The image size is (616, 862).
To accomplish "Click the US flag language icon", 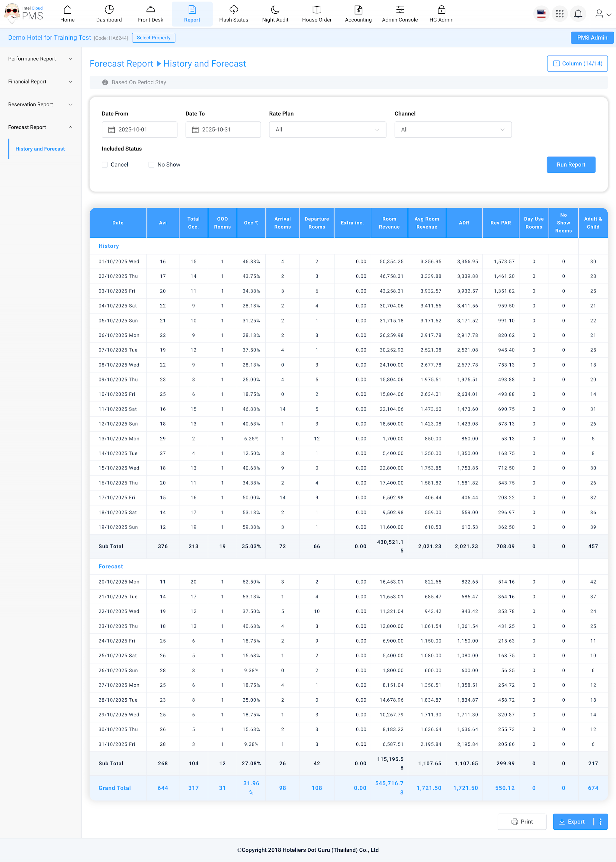I will [x=541, y=14].
